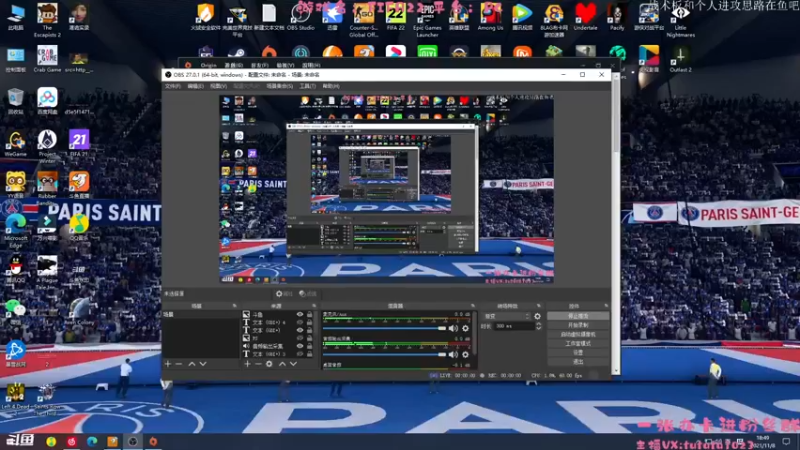Click the 启动虚拟摄像机 virtual camera button

click(578, 335)
